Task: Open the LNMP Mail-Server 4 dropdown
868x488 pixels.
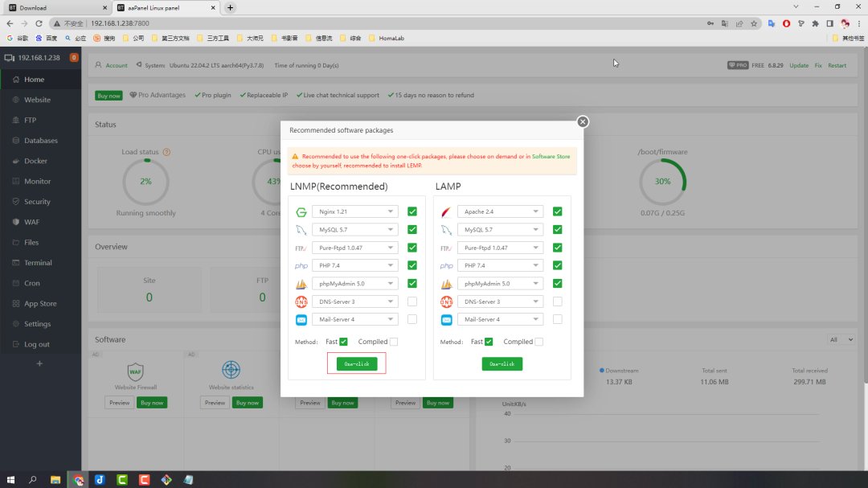Action: coord(355,319)
